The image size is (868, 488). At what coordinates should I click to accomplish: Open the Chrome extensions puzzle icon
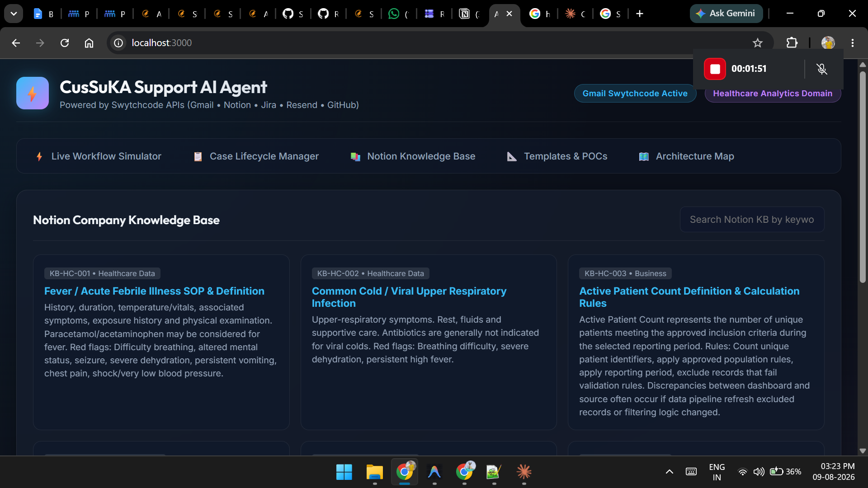tap(792, 43)
